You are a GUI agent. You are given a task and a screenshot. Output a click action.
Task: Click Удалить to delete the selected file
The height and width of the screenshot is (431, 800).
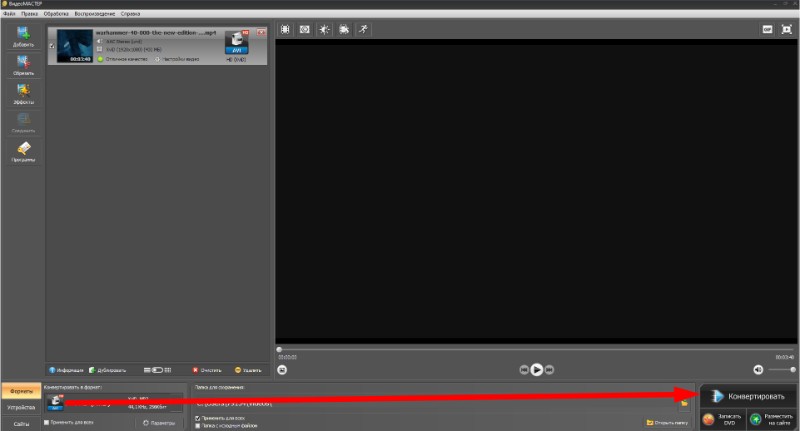[x=248, y=370]
